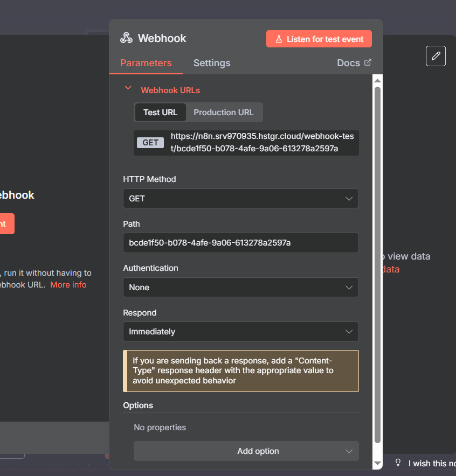Open the Docs link
This screenshot has width=456, height=476.
(348, 63)
